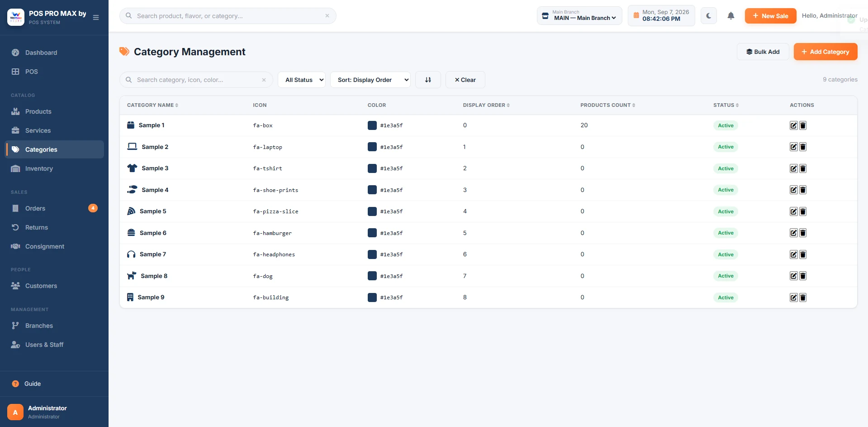Click the edit icon in Sample 9 row
Screen dimensions: 868x427
pyautogui.click(x=793, y=297)
